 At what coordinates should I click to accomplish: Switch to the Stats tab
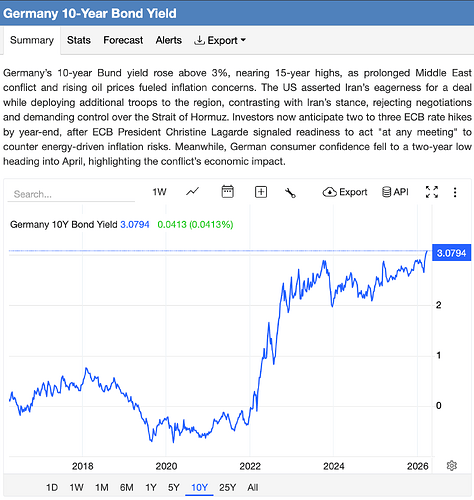pos(79,40)
